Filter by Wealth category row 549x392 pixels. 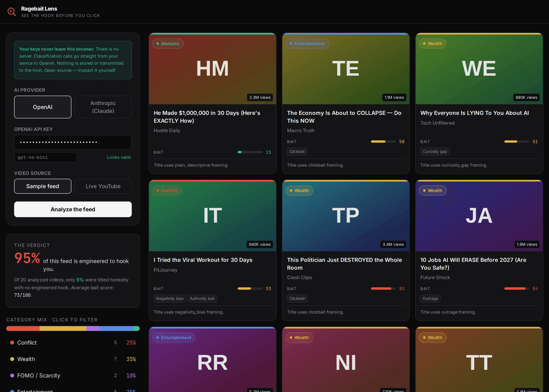[73, 359]
